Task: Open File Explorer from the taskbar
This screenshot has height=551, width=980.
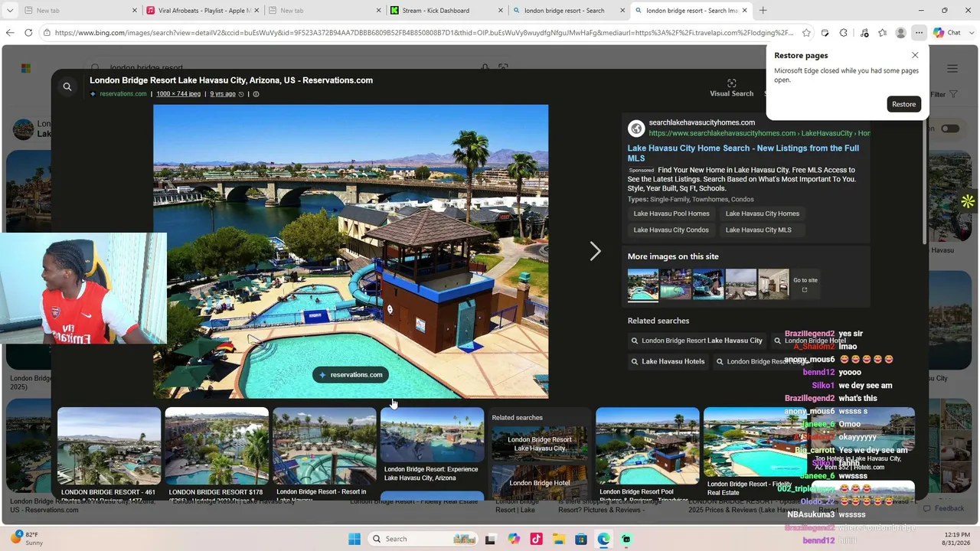Action: tap(558, 539)
